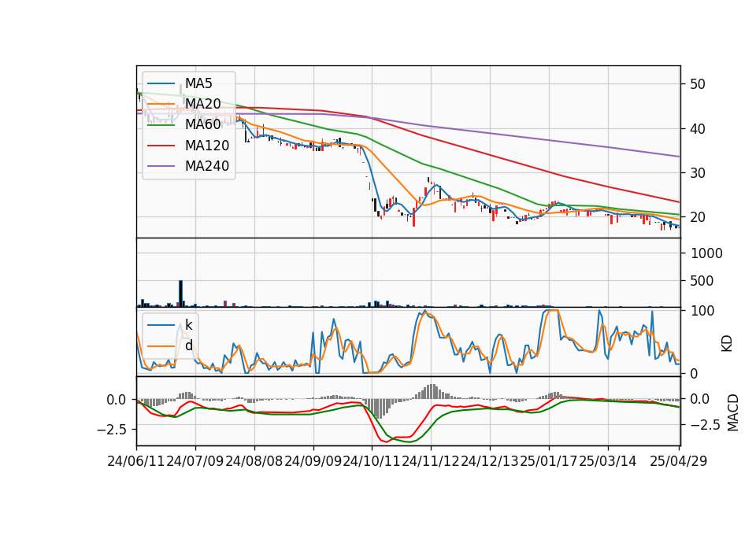Click the MA20 legend label

(202, 104)
